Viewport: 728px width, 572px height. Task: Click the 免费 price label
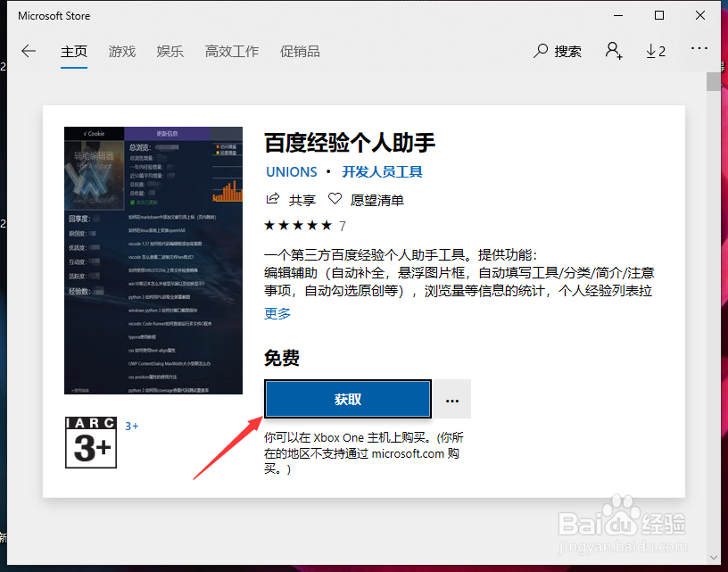[x=282, y=358]
